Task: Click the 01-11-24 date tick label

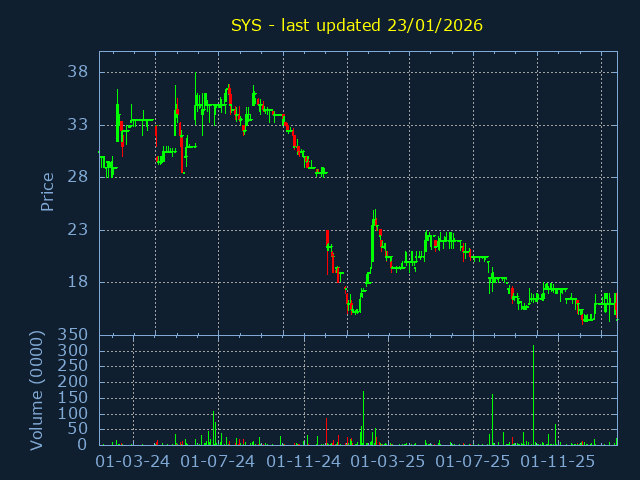Action: click(x=304, y=462)
